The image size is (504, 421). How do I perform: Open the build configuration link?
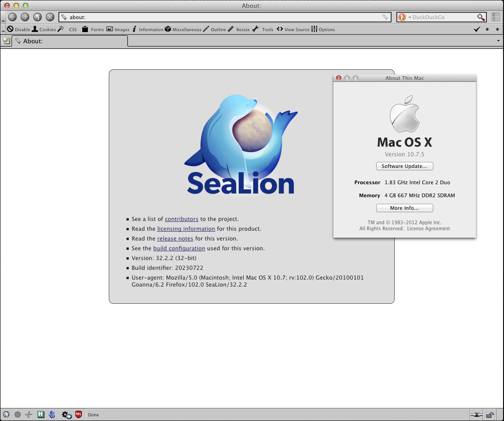click(179, 248)
